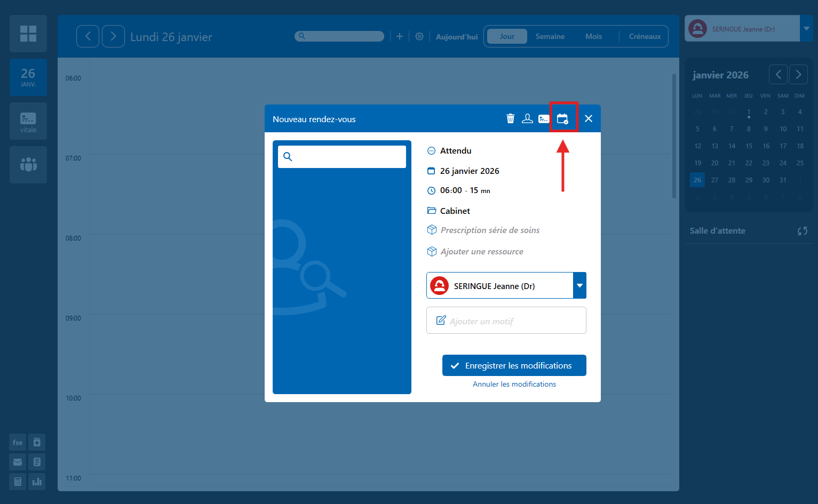Click the Ajouter un motif field

(x=506, y=321)
